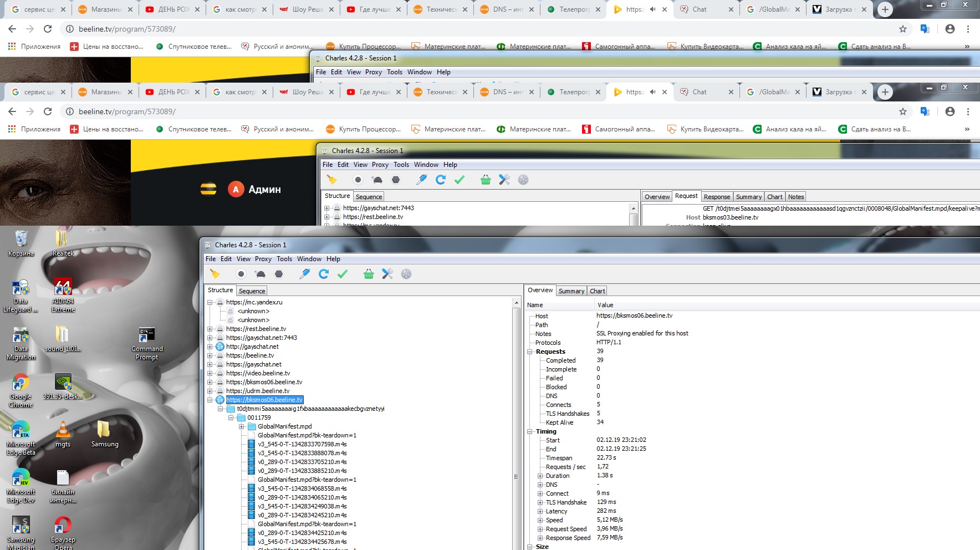980x550 pixels.
Task: Toggle throttling turtle icon in the front Charles window
Action: point(260,274)
